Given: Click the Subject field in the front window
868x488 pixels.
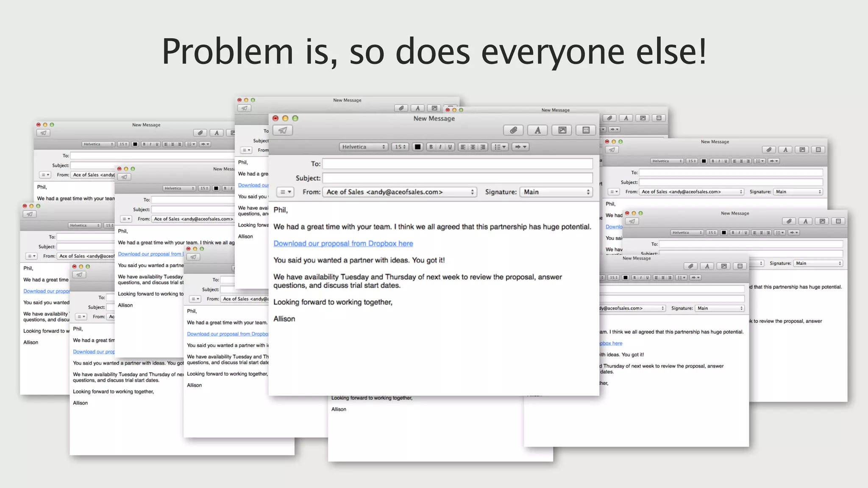Looking at the screenshot, I should pos(458,178).
